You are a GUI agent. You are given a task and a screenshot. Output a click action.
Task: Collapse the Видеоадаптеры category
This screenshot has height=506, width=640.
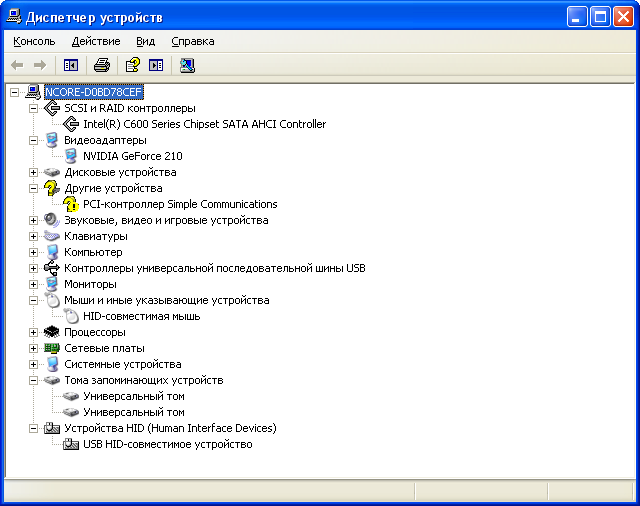point(33,140)
